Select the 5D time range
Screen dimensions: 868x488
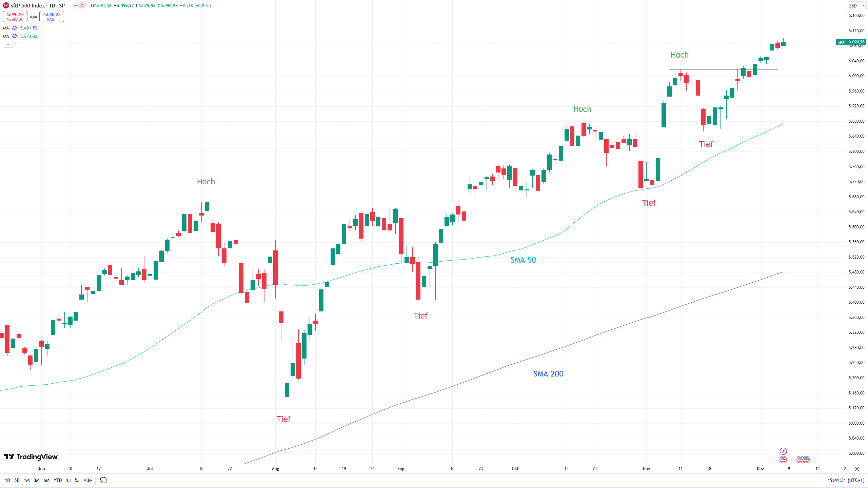tap(17, 480)
